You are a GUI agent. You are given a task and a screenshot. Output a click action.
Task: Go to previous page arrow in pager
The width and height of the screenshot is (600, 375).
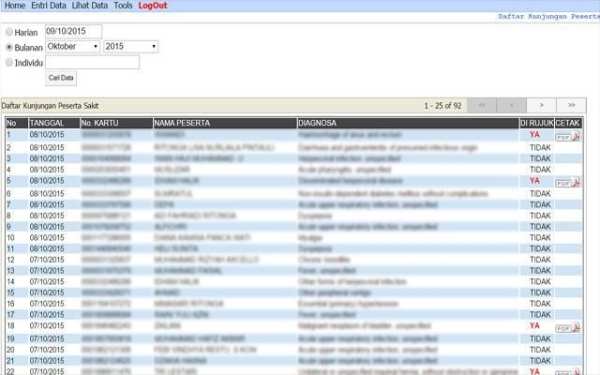[x=512, y=105]
